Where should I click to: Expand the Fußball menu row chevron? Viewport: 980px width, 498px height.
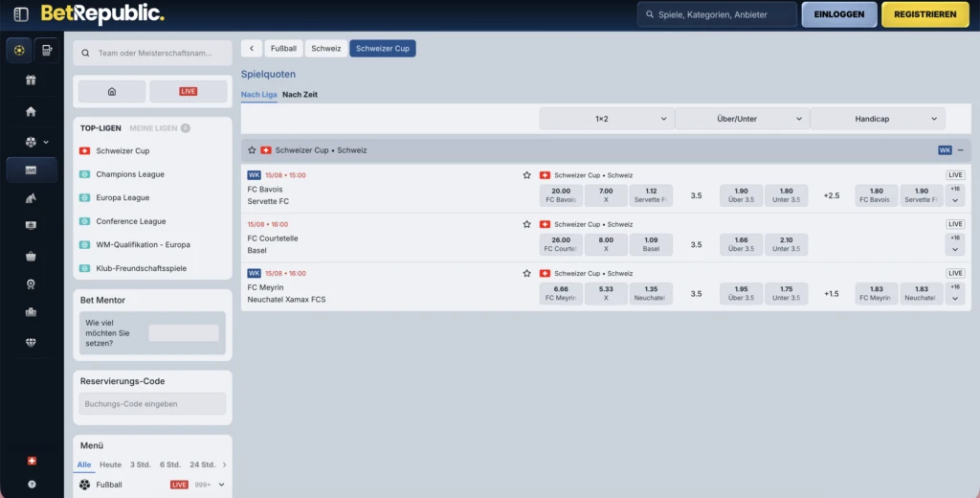coord(221,485)
